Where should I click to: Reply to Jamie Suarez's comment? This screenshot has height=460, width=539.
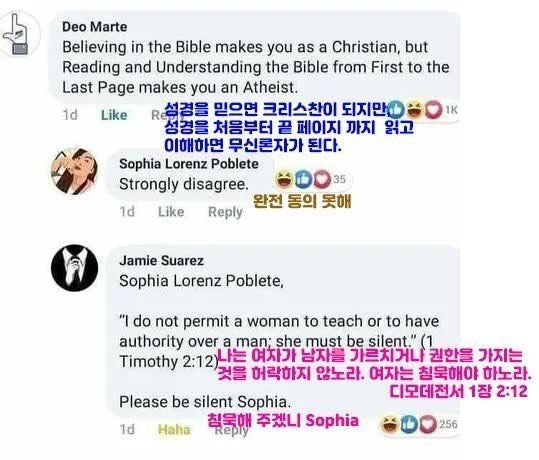(231, 430)
